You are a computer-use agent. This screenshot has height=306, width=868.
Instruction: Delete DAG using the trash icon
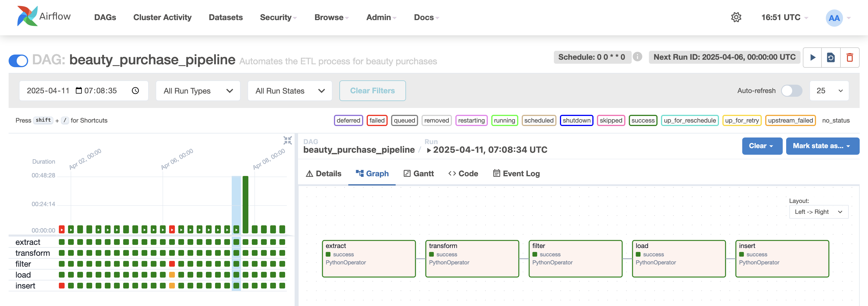click(849, 58)
